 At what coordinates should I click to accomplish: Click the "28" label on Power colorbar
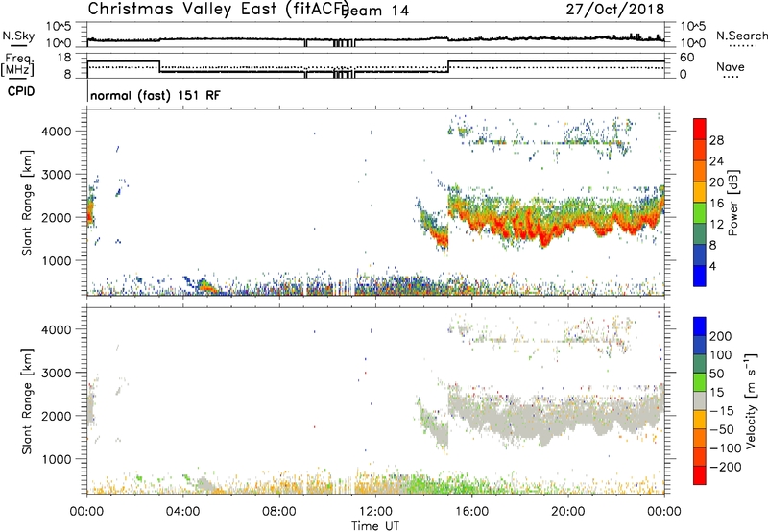coord(716,140)
